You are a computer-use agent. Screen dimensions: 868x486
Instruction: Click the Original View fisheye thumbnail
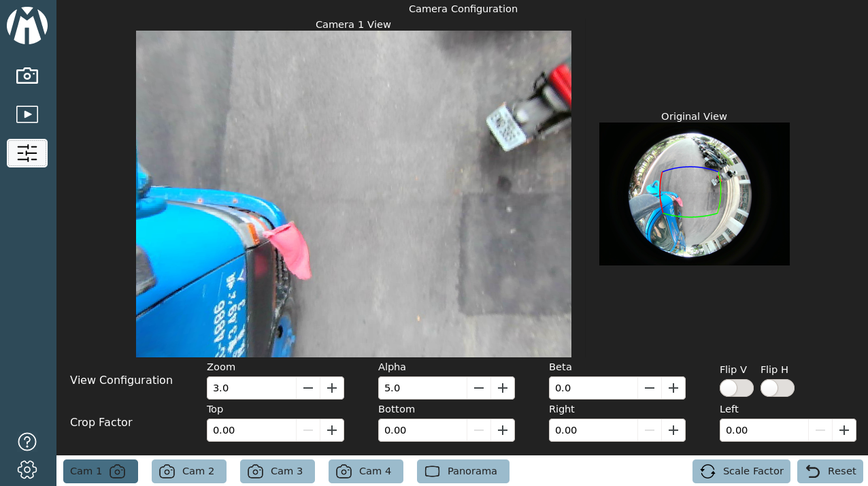tap(694, 194)
